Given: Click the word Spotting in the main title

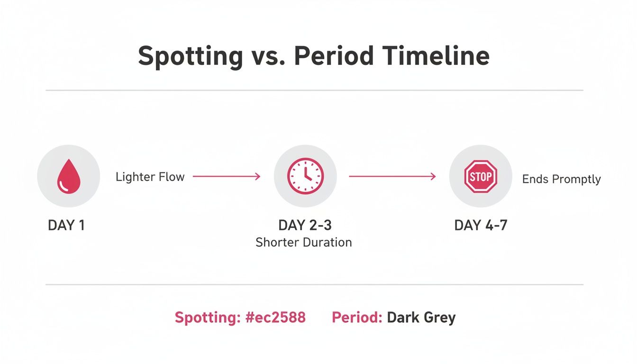Looking at the screenshot, I should tap(191, 56).
